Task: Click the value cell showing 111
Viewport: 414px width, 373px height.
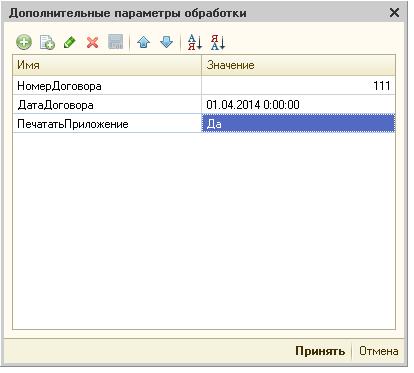Action: pos(298,86)
